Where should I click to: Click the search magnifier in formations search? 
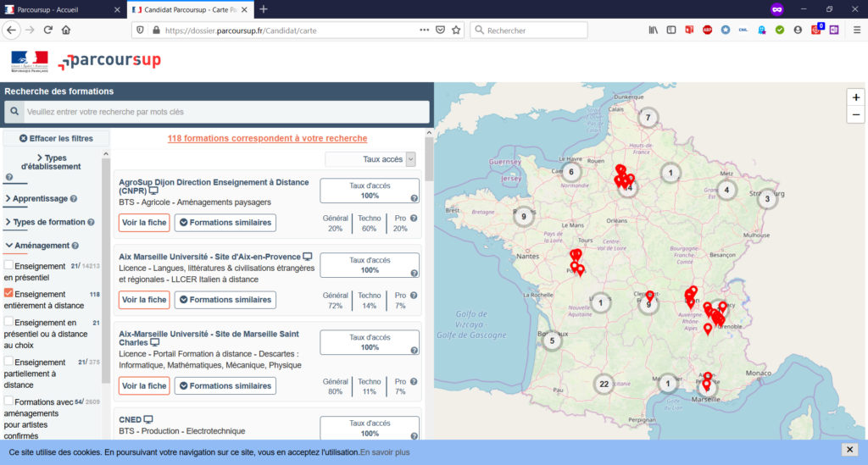tap(14, 112)
